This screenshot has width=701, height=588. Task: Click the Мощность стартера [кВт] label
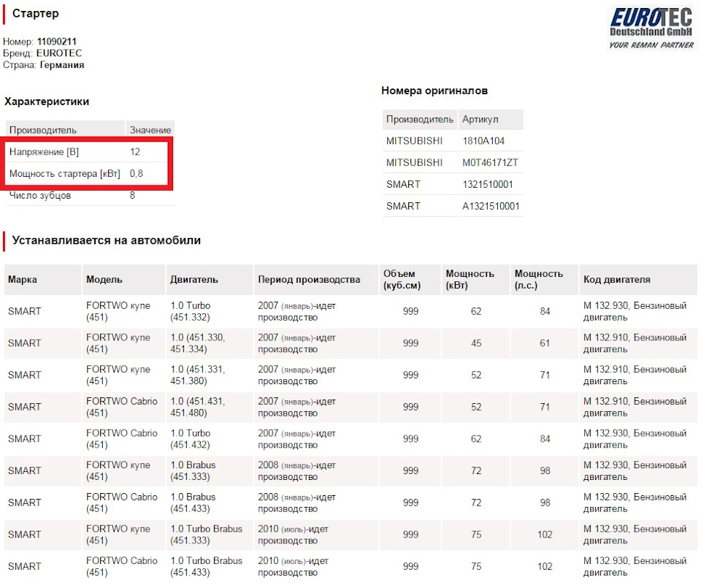(65, 174)
